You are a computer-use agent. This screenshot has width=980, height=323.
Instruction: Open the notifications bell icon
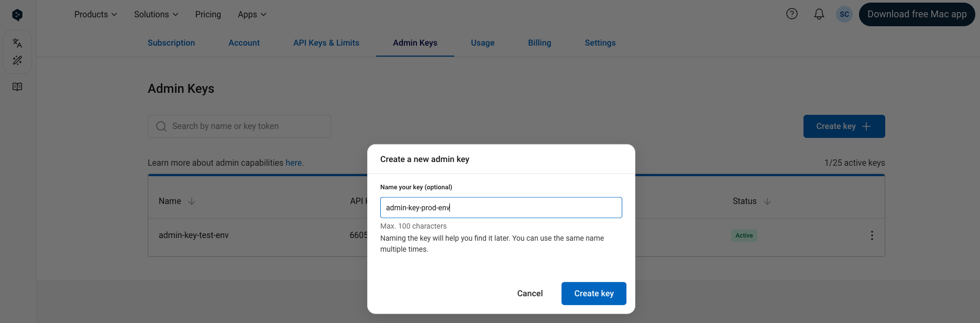819,14
